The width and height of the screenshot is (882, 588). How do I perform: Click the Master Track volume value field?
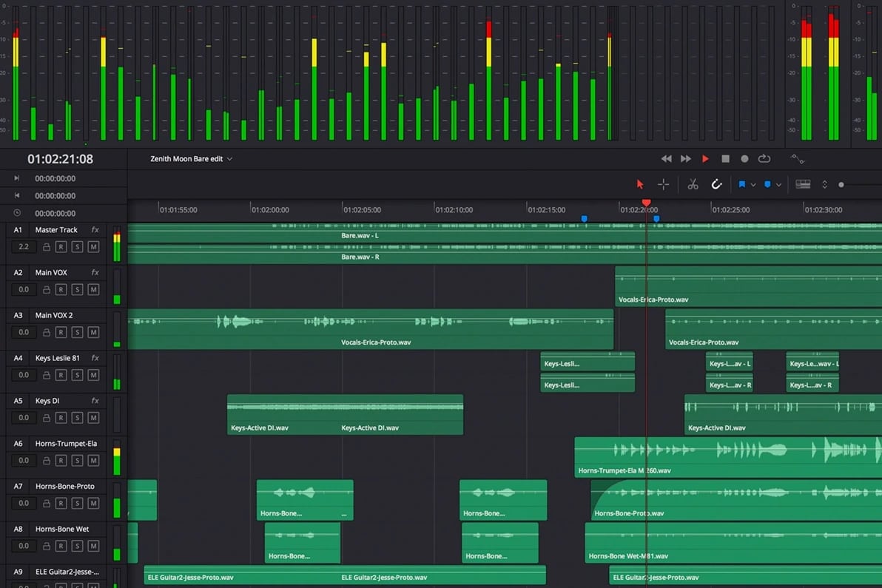tap(24, 247)
